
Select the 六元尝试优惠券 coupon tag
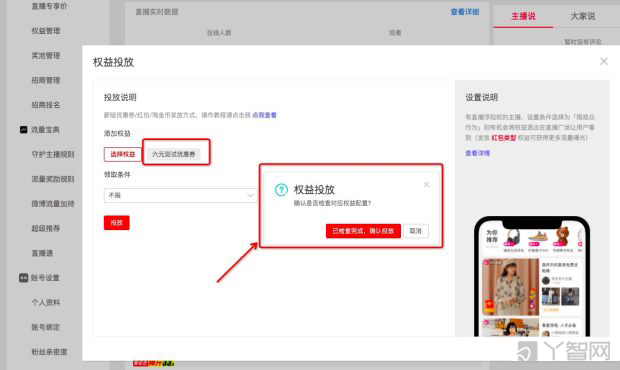174,154
